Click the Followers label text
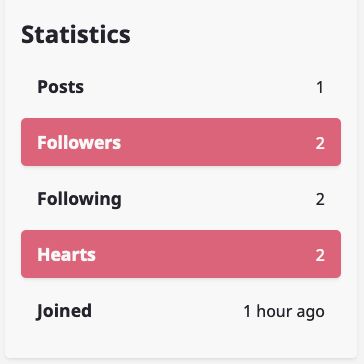 coord(79,143)
